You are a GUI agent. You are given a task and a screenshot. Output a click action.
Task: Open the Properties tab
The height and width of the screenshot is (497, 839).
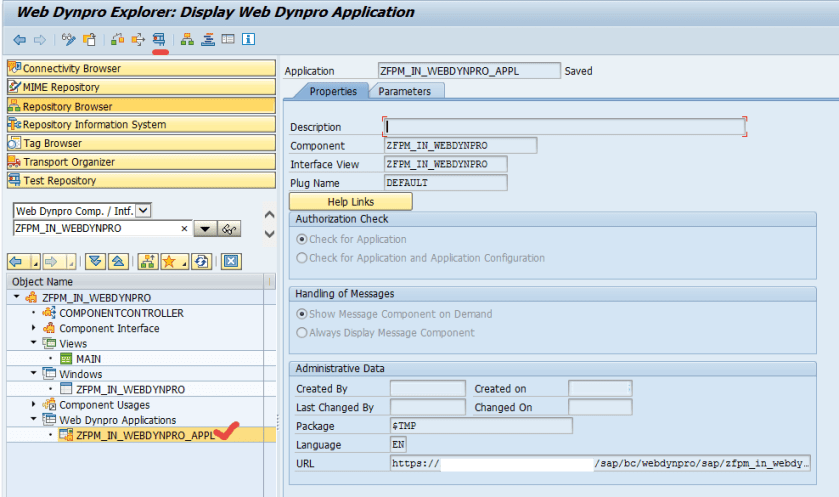(x=332, y=91)
